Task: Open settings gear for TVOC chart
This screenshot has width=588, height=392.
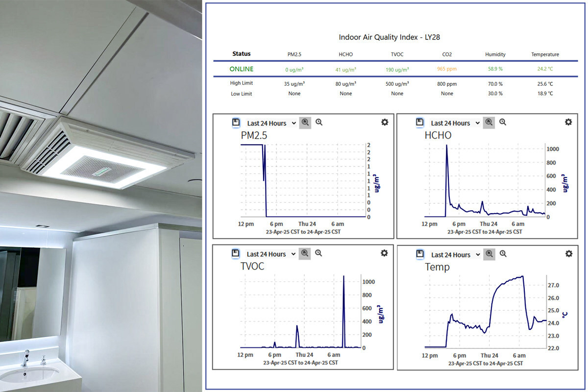Action: click(x=384, y=253)
